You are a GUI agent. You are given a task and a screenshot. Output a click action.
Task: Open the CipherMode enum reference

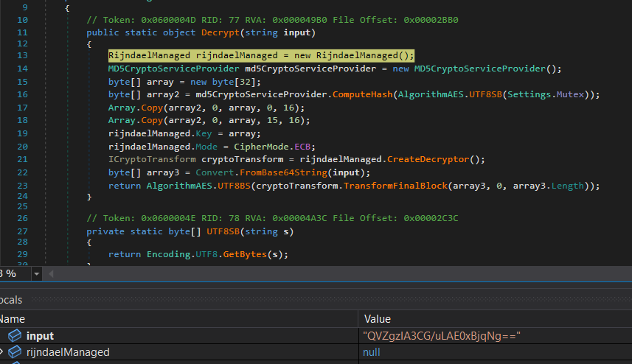[262, 147]
